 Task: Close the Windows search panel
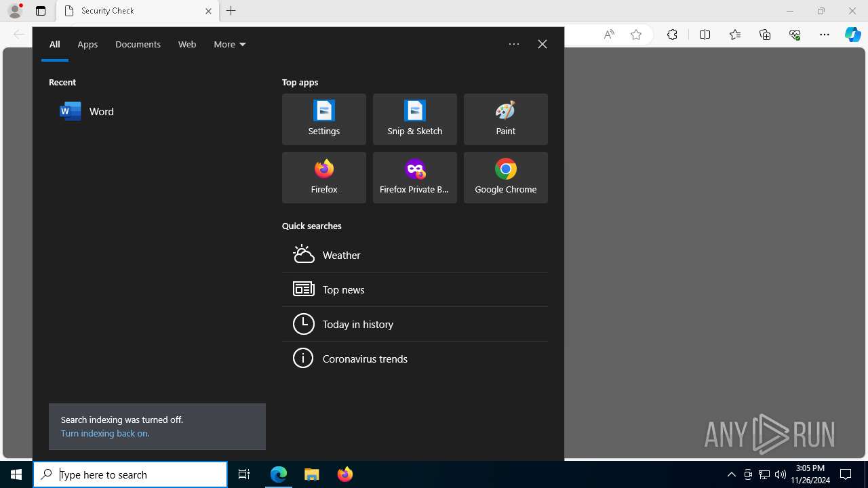pyautogui.click(x=542, y=44)
